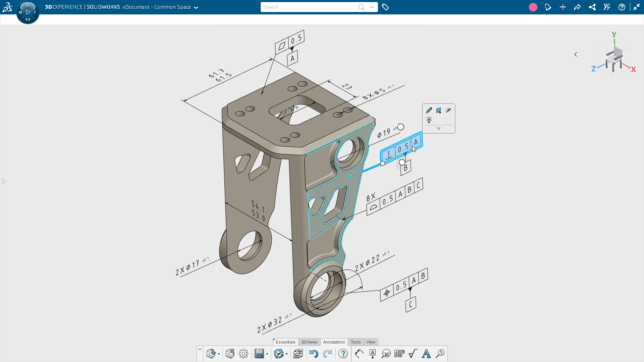Choose the Smart Dimension tool
Image resolution: width=644 pixels, height=362 pixels.
(x=359, y=354)
